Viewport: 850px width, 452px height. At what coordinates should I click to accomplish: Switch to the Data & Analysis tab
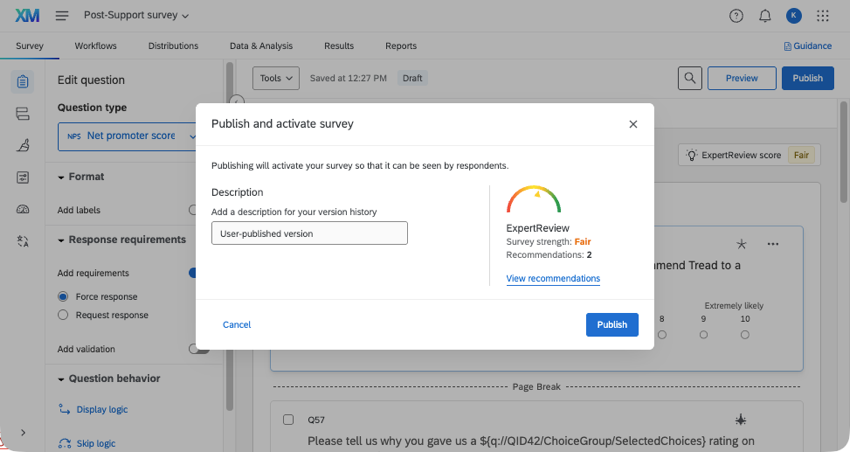pos(261,46)
